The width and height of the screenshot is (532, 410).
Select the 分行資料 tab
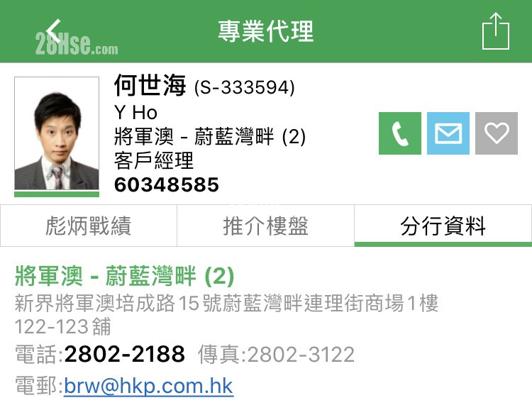coord(443,226)
